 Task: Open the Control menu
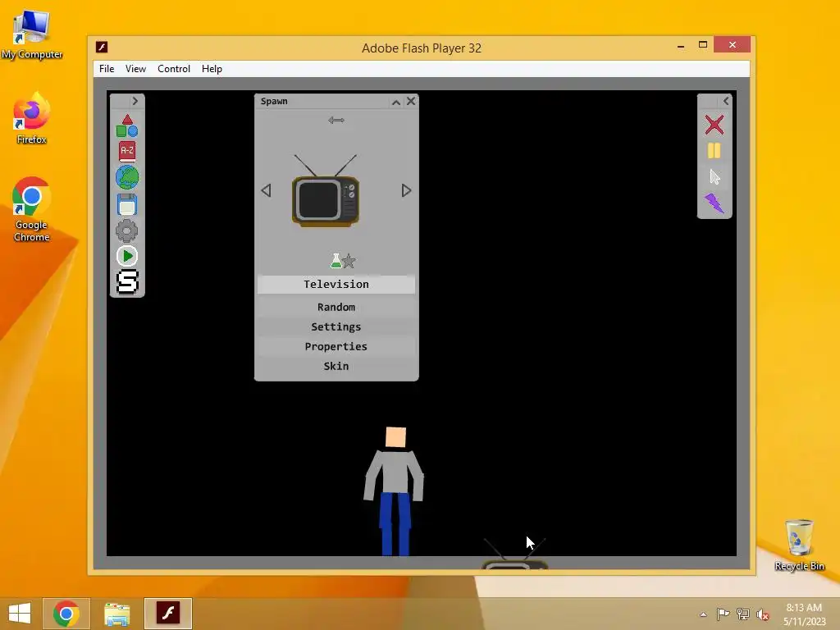[174, 69]
